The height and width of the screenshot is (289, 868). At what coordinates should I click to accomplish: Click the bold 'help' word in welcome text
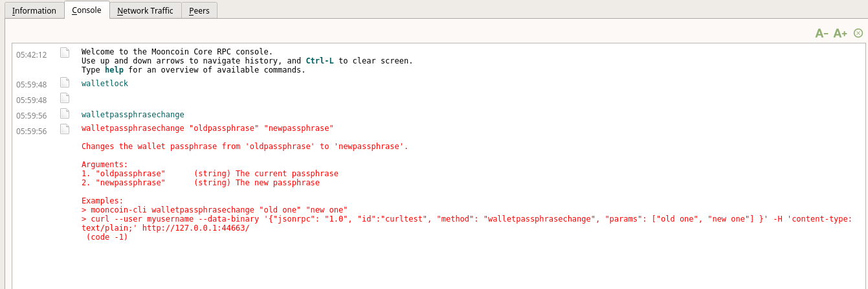coord(114,70)
